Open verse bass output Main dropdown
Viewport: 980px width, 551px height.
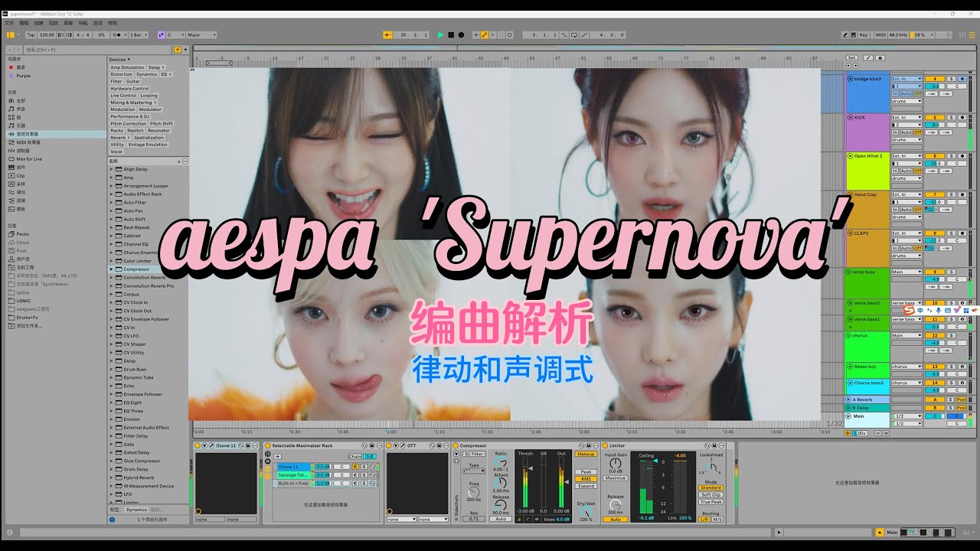tap(906, 272)
